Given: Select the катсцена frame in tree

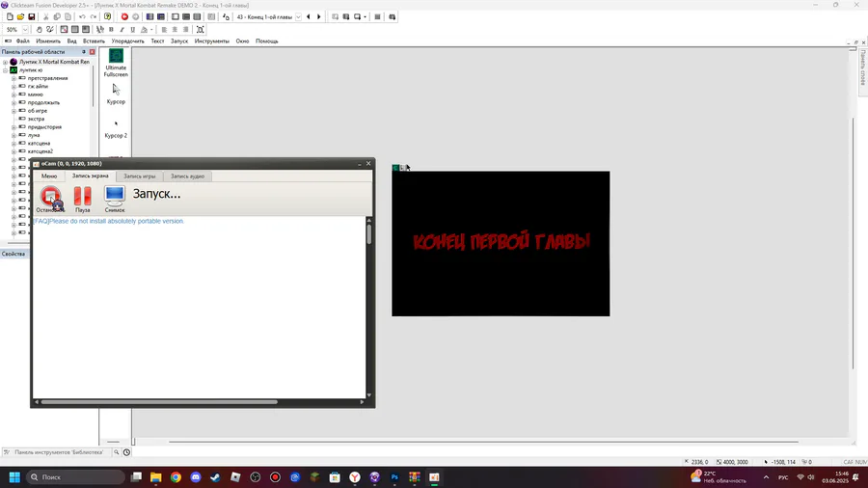Looking at the screenshot, I should 39,144.
